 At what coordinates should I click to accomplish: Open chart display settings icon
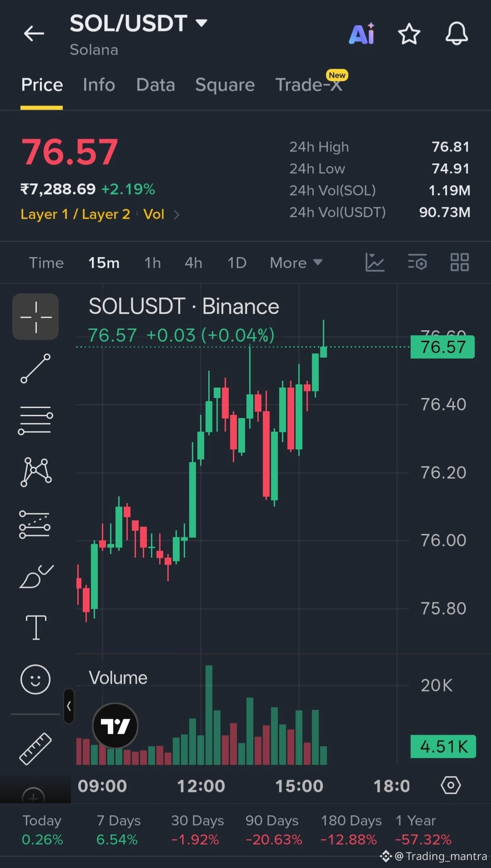click(x=417, y=262)
